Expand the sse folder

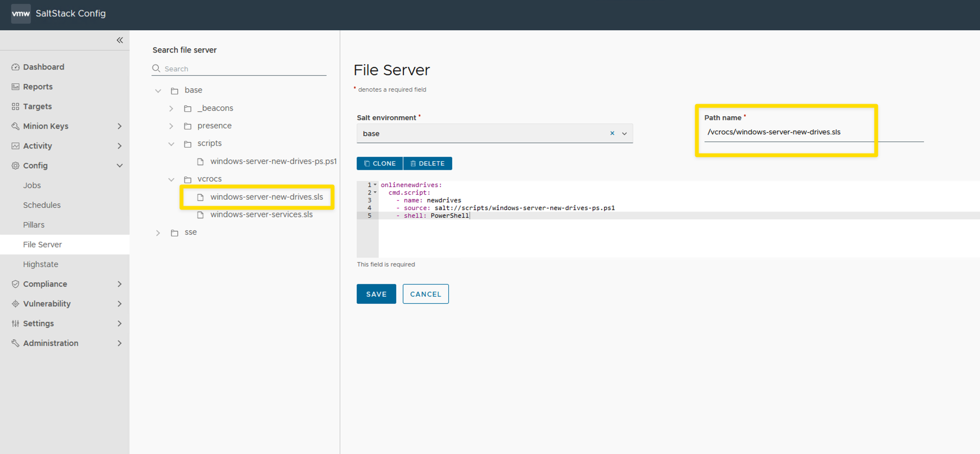pos(158,232)
